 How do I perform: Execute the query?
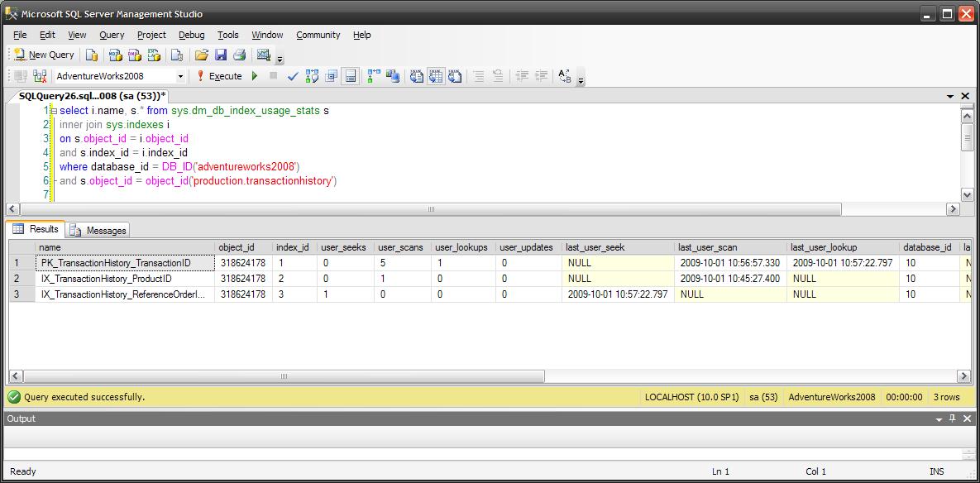[219, 76]
